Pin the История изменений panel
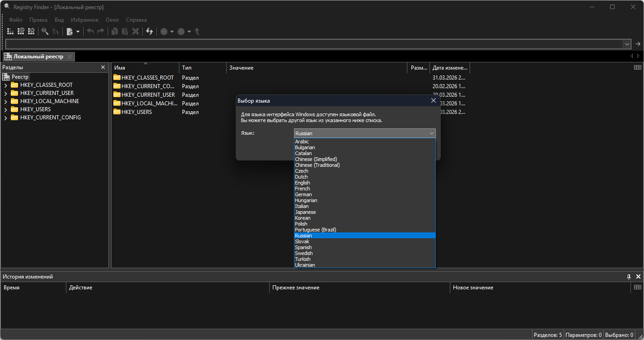The image size is (644, 340). (x=629, y=277)
